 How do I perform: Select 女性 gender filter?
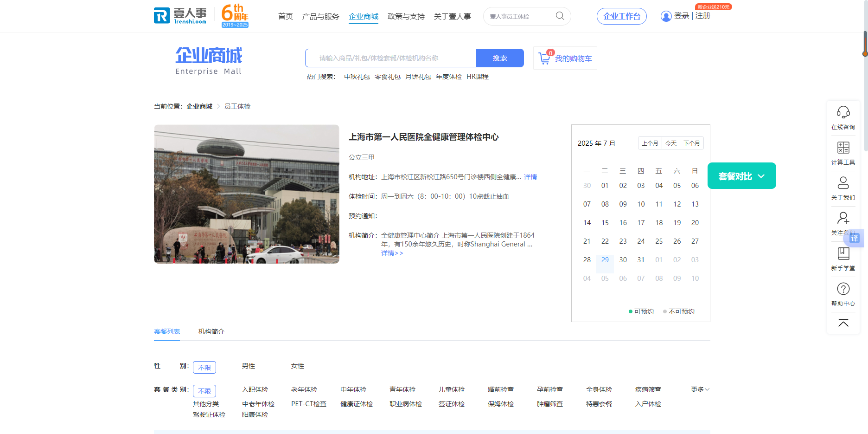pos(298,366)
